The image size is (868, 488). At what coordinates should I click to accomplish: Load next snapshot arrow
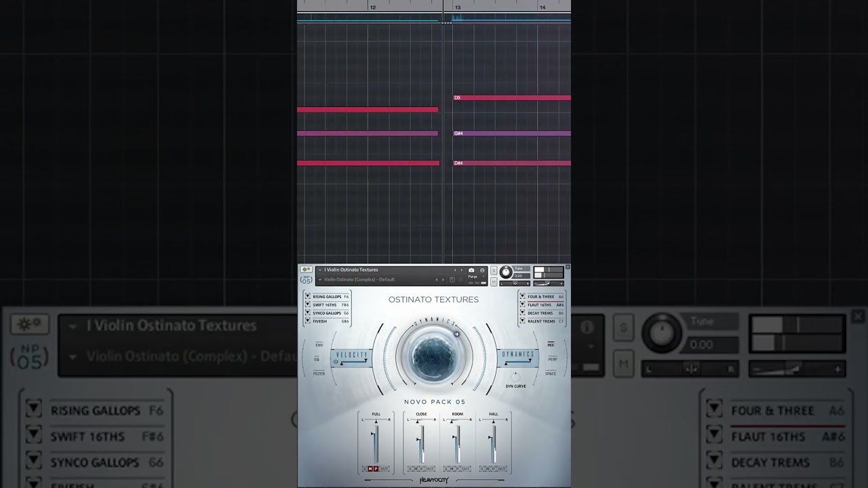(x=443, y=279)
